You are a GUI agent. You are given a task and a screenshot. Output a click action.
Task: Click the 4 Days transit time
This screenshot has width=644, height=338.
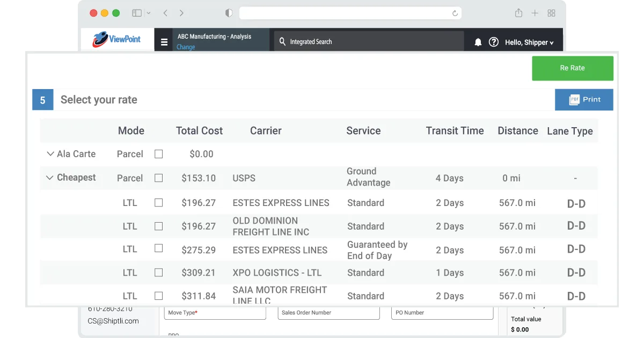[x=450, y=178]
